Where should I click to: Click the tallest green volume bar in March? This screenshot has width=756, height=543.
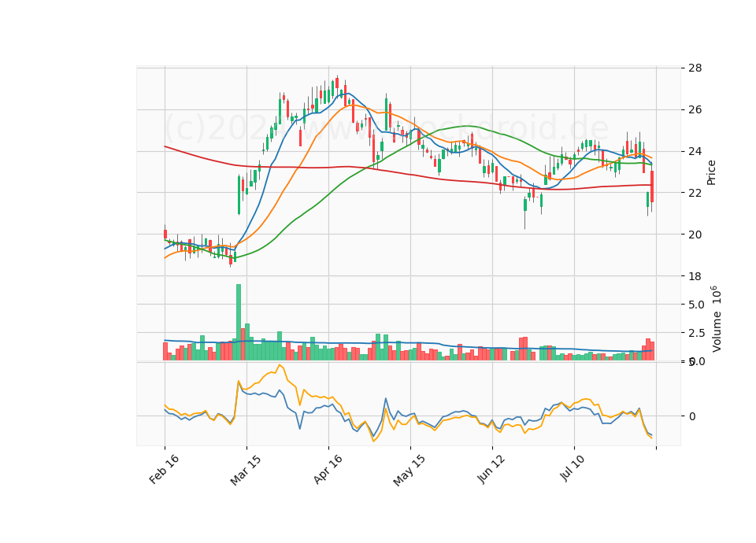pos(238,323)
